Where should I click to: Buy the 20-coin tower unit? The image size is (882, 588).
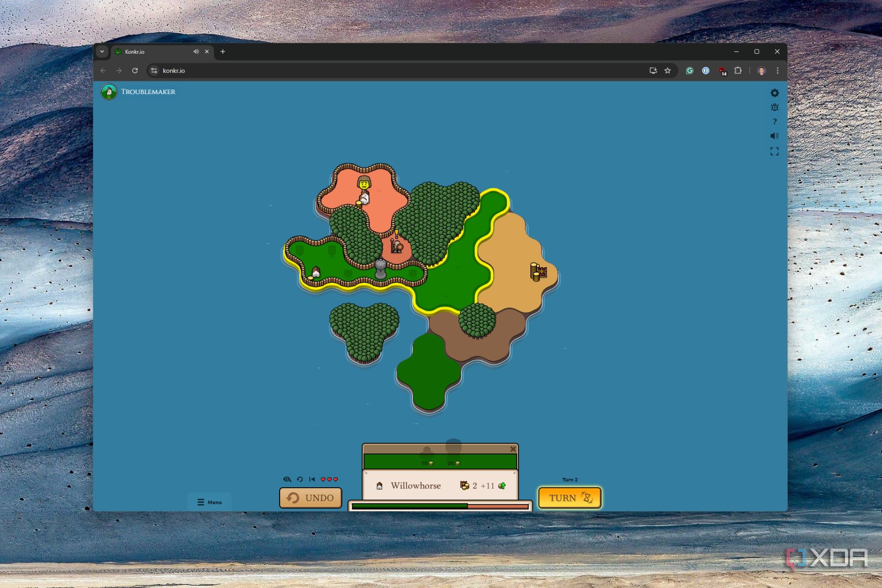tap(454, 454)
